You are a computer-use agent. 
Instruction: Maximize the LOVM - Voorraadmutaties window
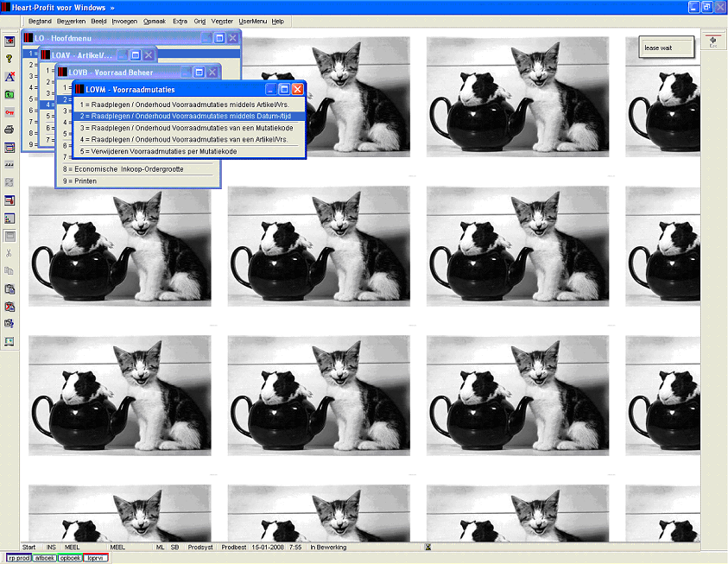coord(284,89)
